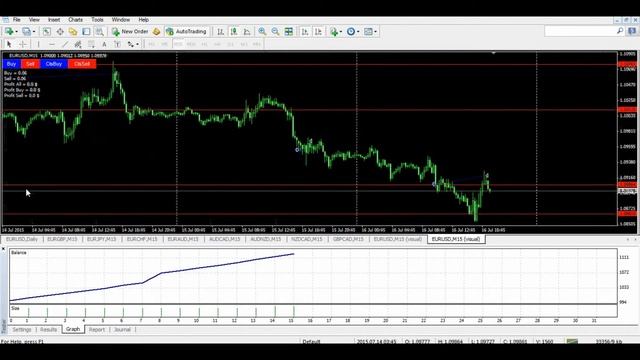Open the Tools menu

97,20
